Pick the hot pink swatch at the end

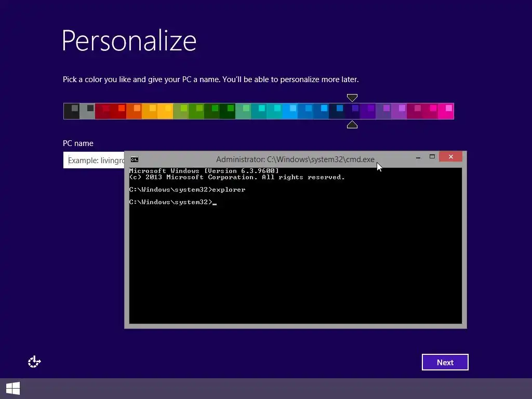click(x=446, y=111)
